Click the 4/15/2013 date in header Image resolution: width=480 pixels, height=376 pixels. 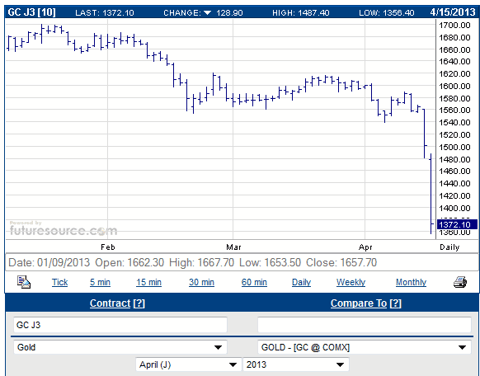452,12
